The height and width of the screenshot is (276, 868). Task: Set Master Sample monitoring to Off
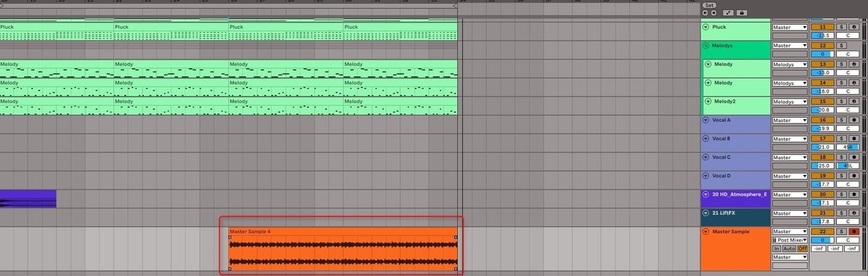tap(802, 249)
